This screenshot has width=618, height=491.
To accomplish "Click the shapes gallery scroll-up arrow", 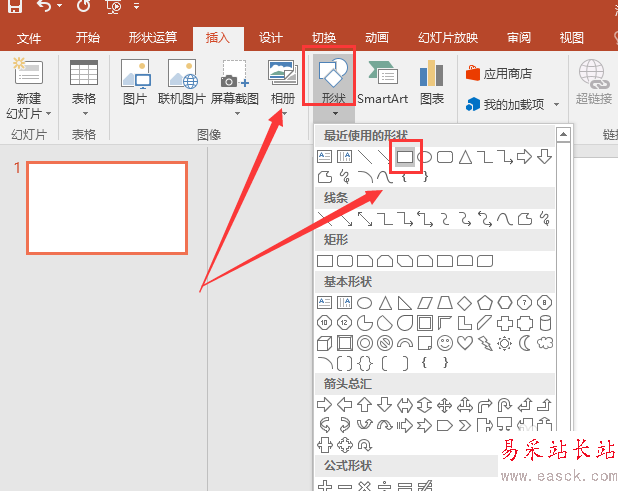I will coord(564,134).
